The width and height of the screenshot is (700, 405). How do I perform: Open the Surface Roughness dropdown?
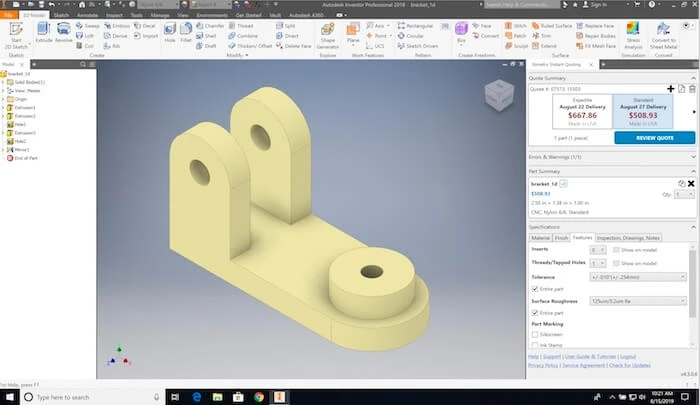638,301
